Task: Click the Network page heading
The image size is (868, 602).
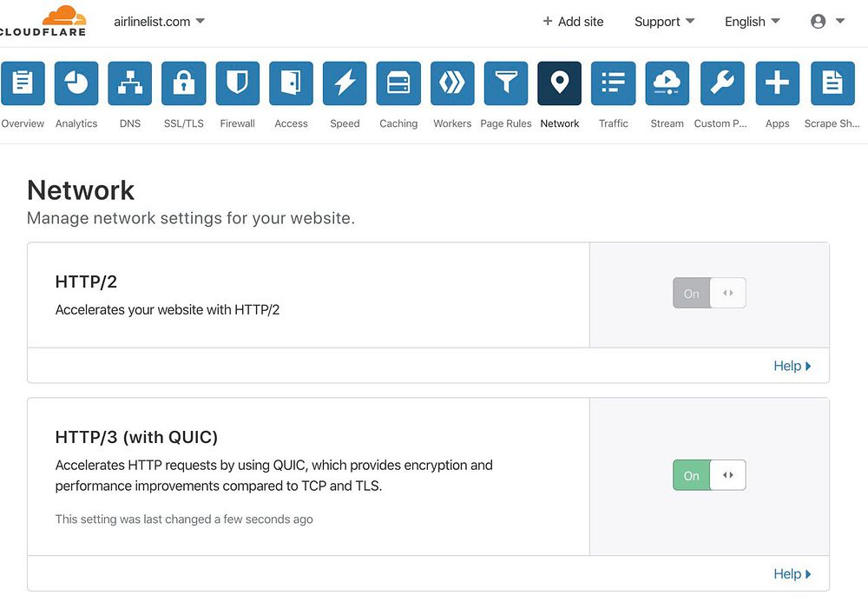Action: [x=80, y=190]
